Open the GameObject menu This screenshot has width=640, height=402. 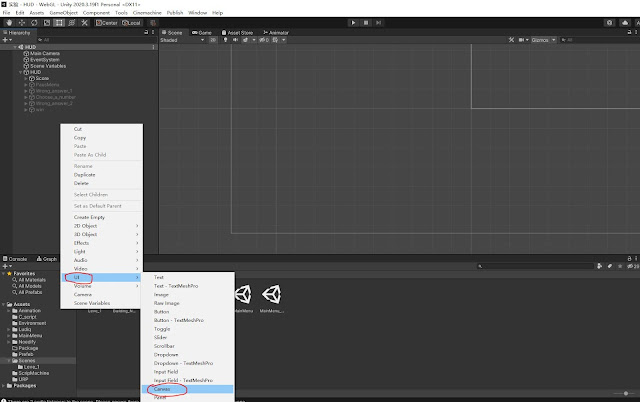pos(63,13)
